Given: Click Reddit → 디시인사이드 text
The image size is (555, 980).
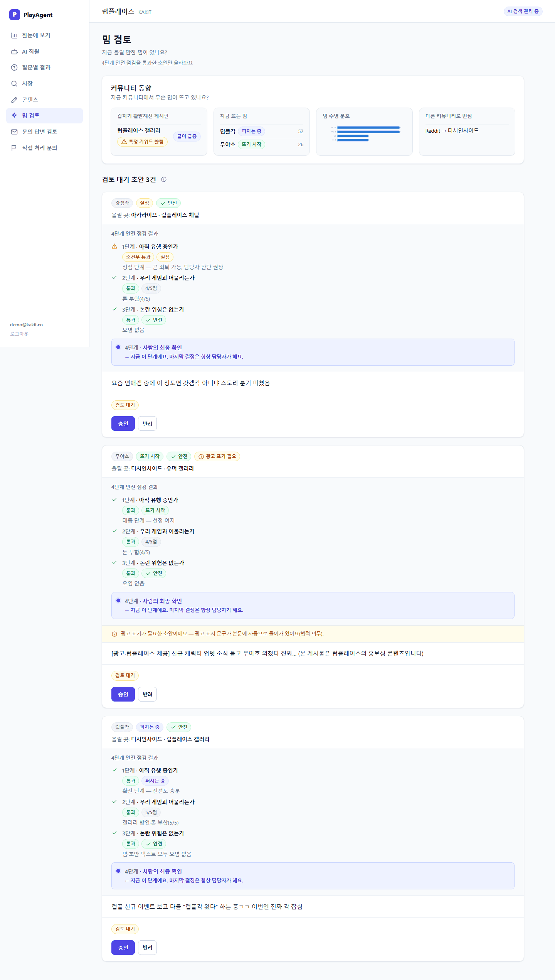Looking at the screenshot, I should click(452, 131).
